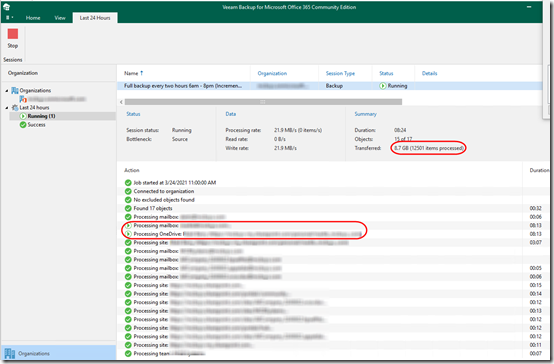Select the Last 24 Hours tab
This screenshot has height=364, width=554.
[95, 18]
